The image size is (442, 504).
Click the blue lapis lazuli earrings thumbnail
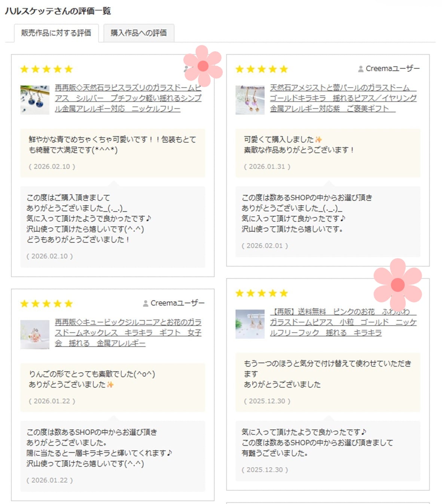[x=35, y=100]
